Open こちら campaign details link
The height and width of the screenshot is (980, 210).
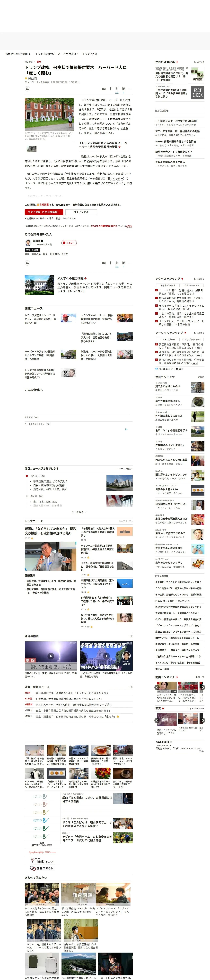(129, 226)
